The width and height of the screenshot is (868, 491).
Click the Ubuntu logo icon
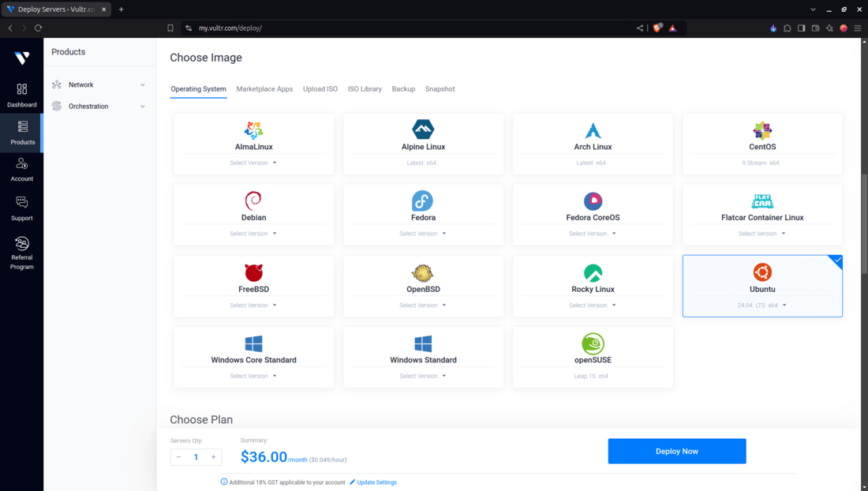pyautogui.click(x=762, y=272)
